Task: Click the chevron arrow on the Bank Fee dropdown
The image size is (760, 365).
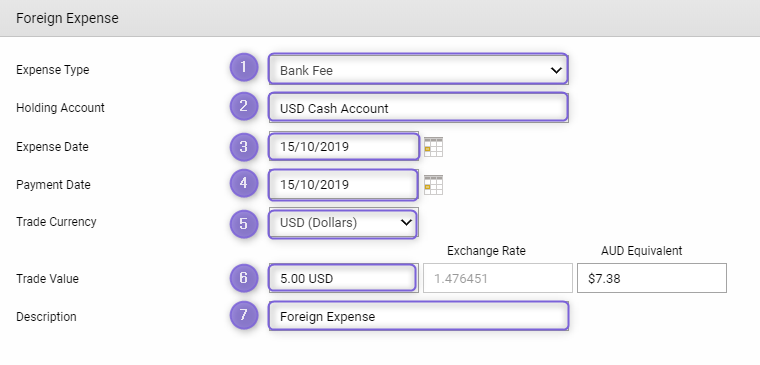Action: [x=555, y=70]
